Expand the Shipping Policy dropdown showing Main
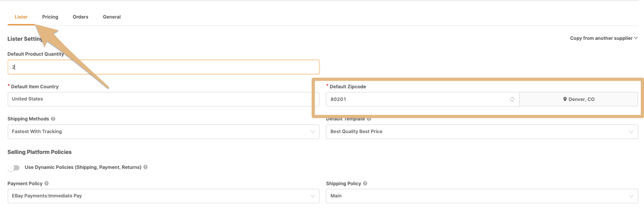The height and width of the screenshot is (211, 644). 482,196
